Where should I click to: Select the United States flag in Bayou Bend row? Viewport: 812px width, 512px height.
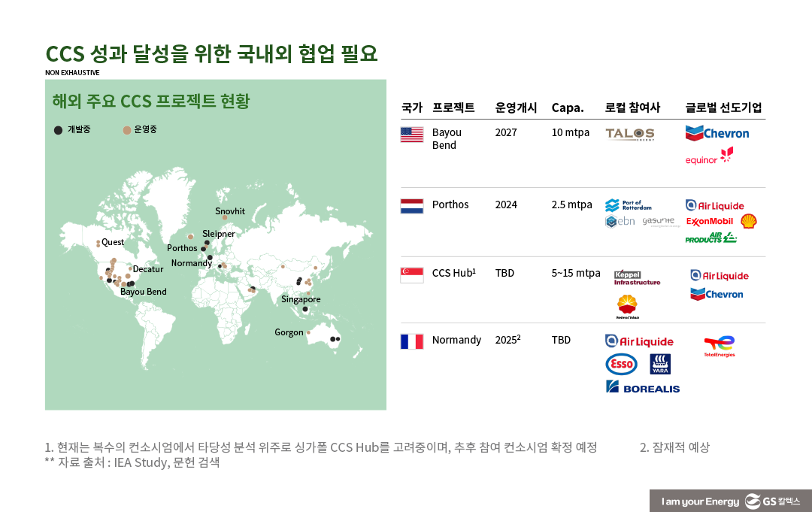coord(412,135)
